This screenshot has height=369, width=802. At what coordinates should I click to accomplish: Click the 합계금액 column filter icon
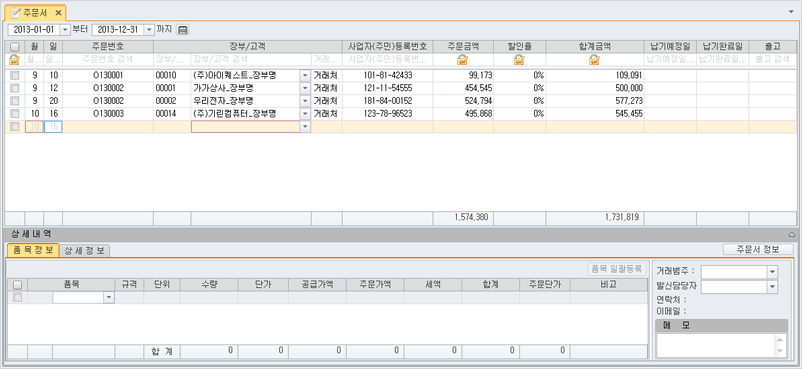tap(594, 60)
